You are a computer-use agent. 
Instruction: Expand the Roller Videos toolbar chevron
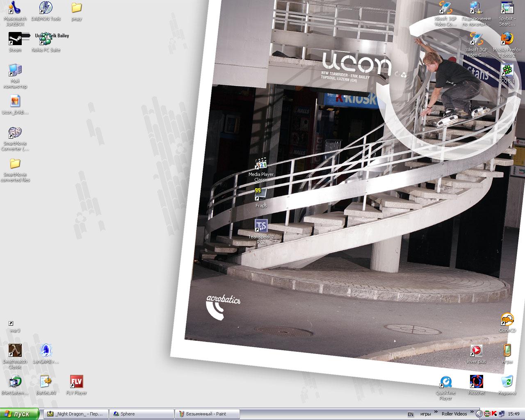pos(472,412)
